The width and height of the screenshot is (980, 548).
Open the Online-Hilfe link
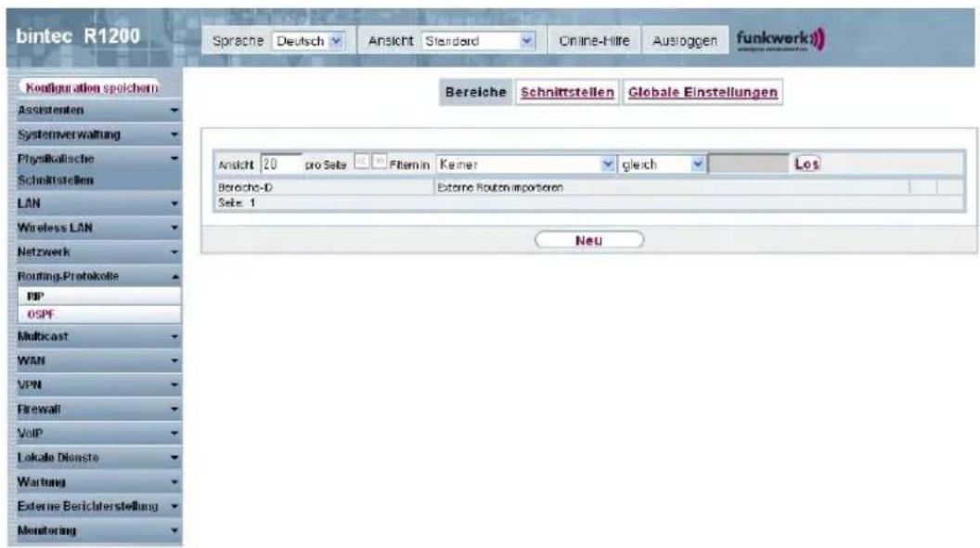594,41
